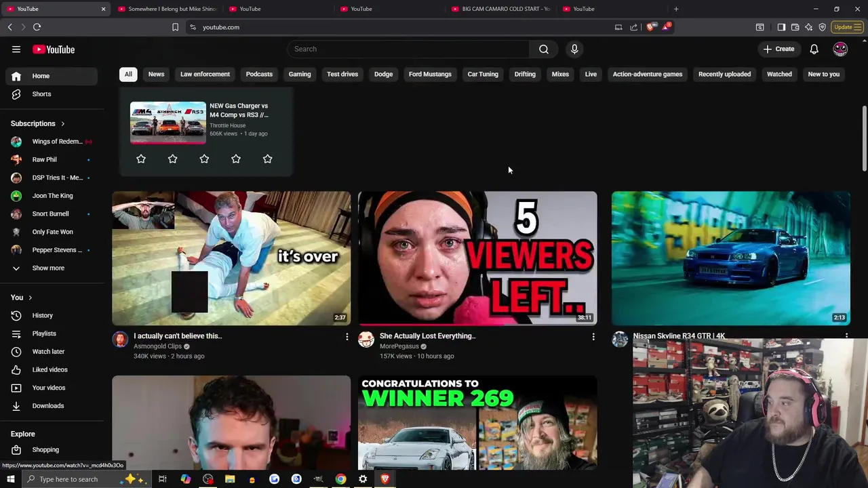The image size is (868, 488).
Task: Open 'WINNER 269' video thumbnail
Action: [x=477, y=423]
